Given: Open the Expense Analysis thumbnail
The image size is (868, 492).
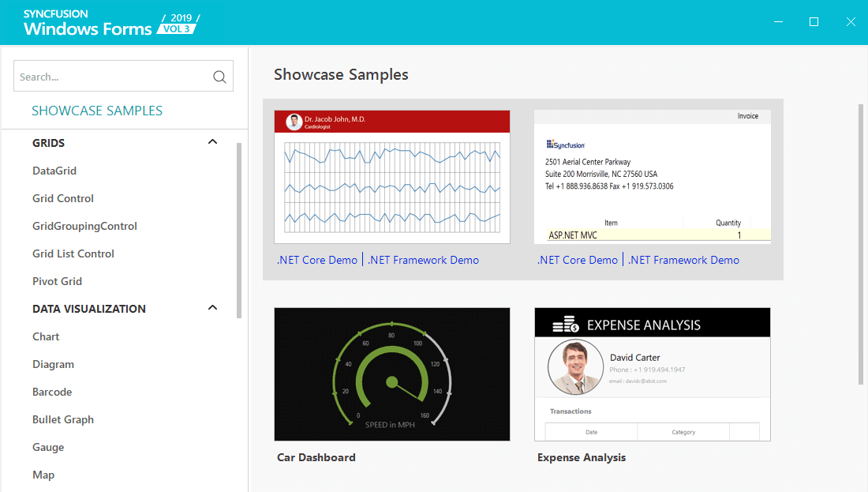Looking at the screenshot, I should 652,374.
